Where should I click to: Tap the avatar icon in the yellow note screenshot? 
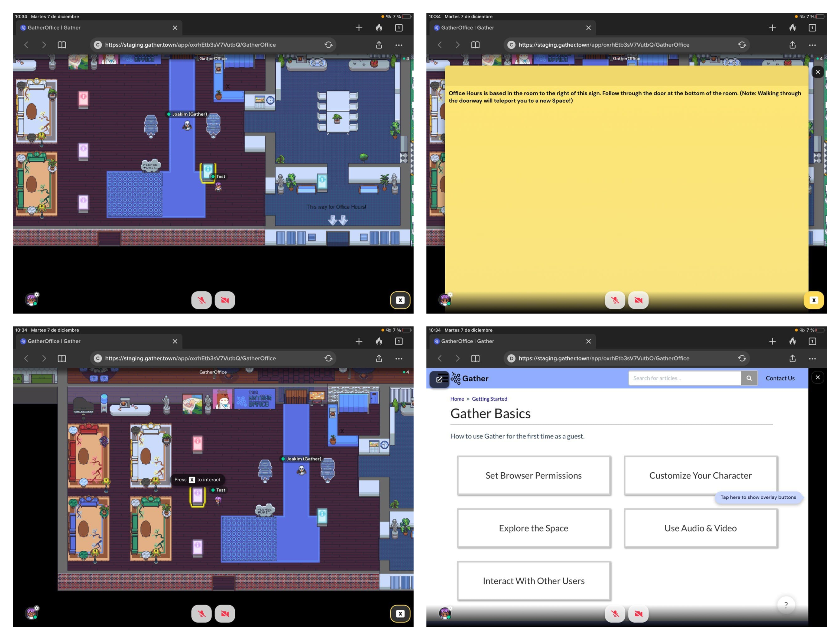pos(445,299)
